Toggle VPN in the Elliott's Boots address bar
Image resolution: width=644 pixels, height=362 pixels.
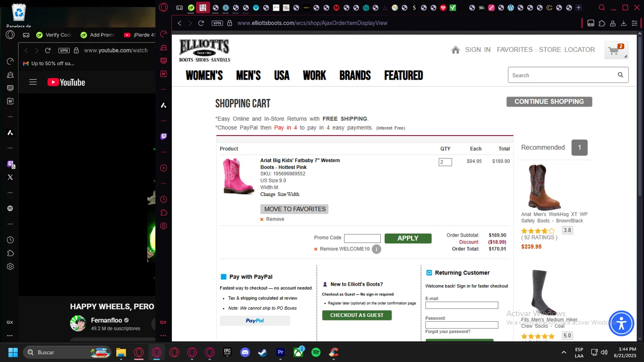[x=217, y=23]
